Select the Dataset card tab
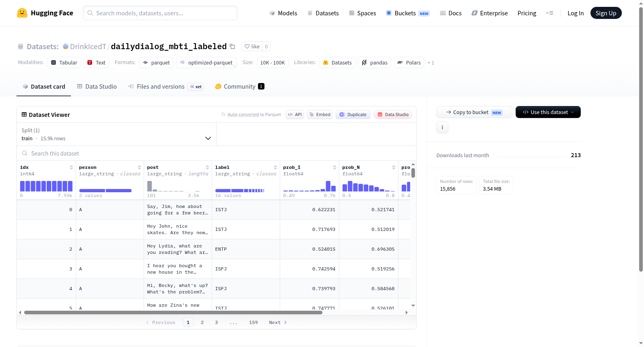 coord(44,87)
